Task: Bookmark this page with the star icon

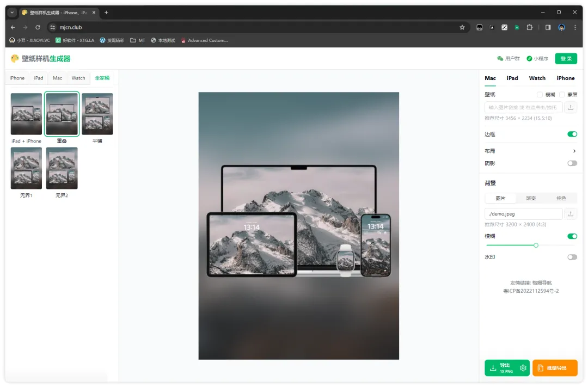Action: tap(462, 27)
